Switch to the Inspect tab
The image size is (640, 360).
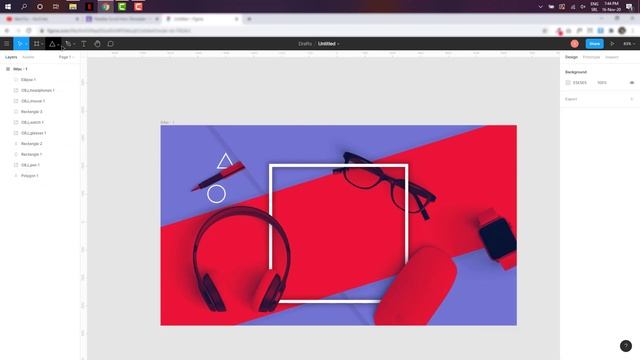(x=611, y=57)
